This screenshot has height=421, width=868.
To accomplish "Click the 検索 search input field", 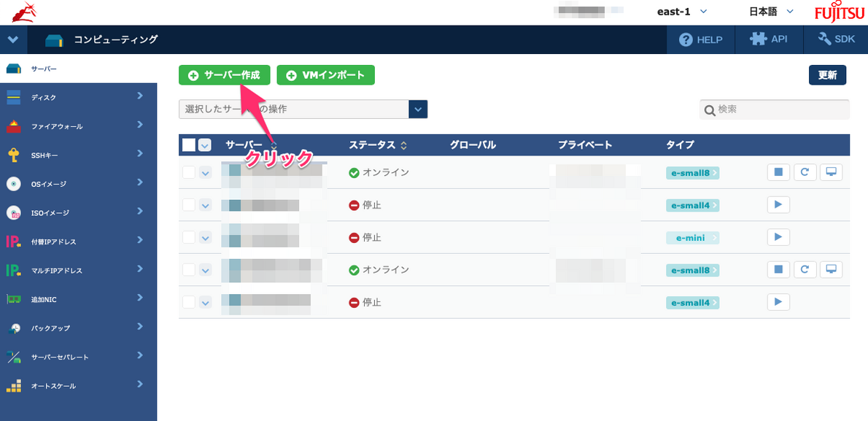I will (x=780, y=109).
